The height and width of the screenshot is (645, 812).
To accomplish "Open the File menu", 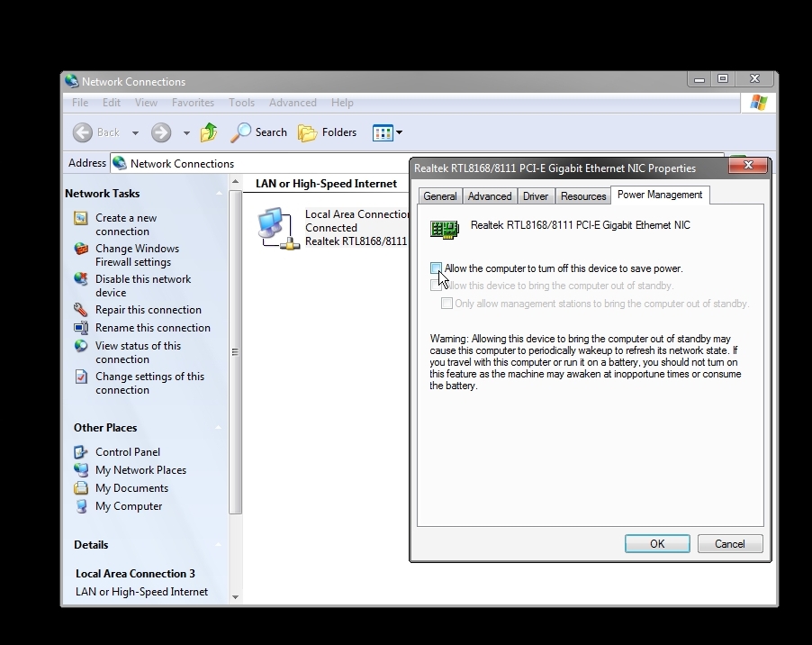I will [80, 103].
